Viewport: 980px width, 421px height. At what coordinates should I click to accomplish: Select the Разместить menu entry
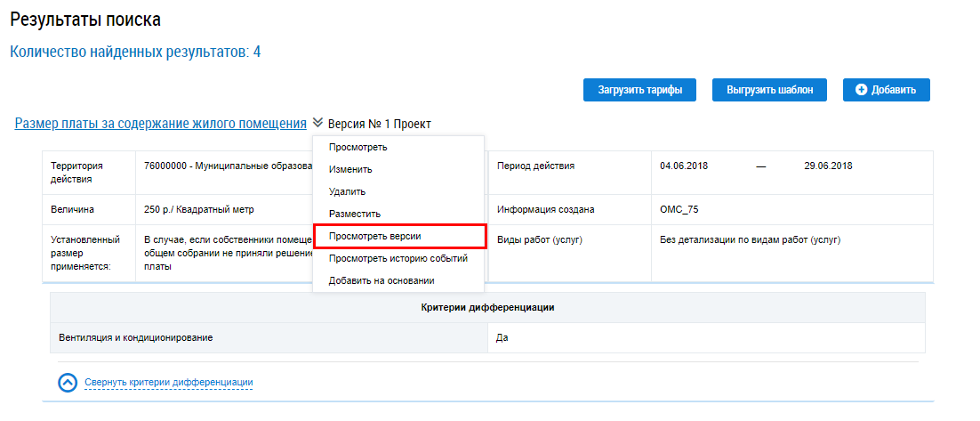pyautogui.click(x=354, y=214)
